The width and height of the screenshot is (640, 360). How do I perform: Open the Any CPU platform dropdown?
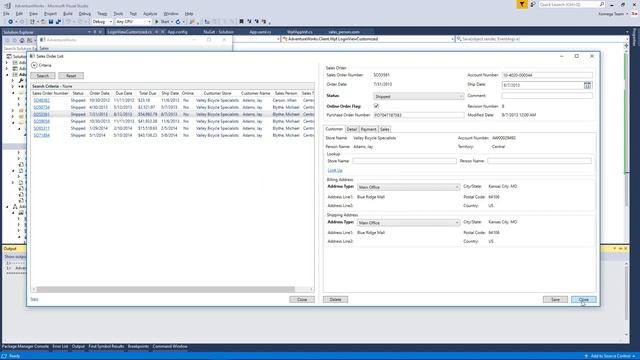pos(133,22)
